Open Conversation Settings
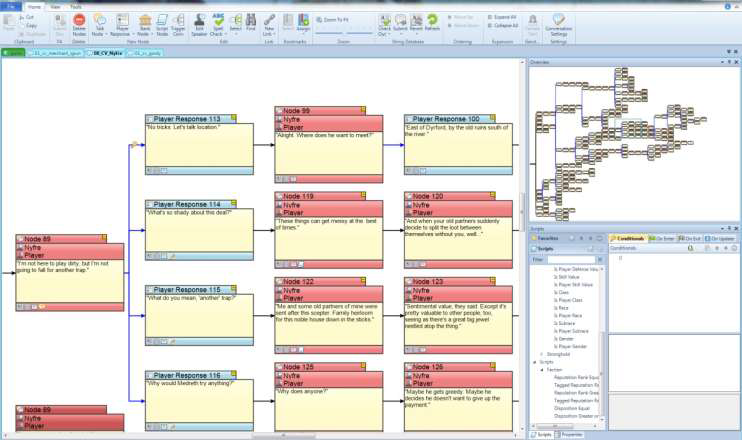The height and width of the screenshot is (440, 742). tap(558, 21)
